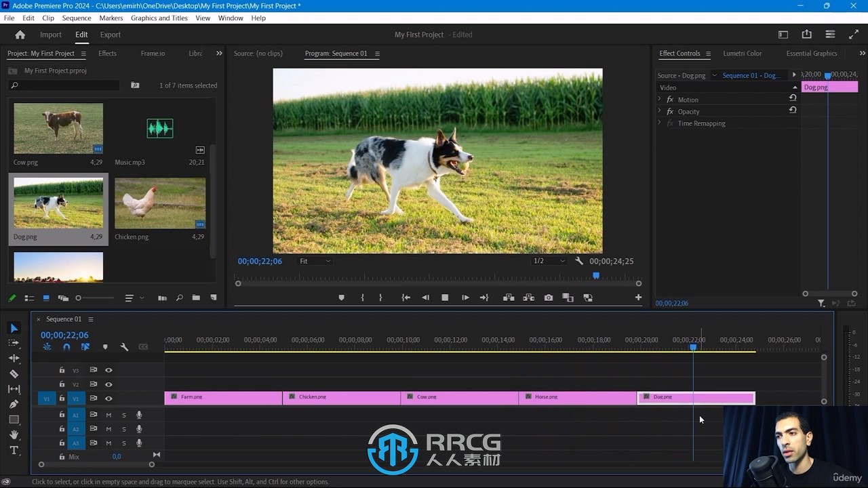Select the Razor tool

coord(14,373)
